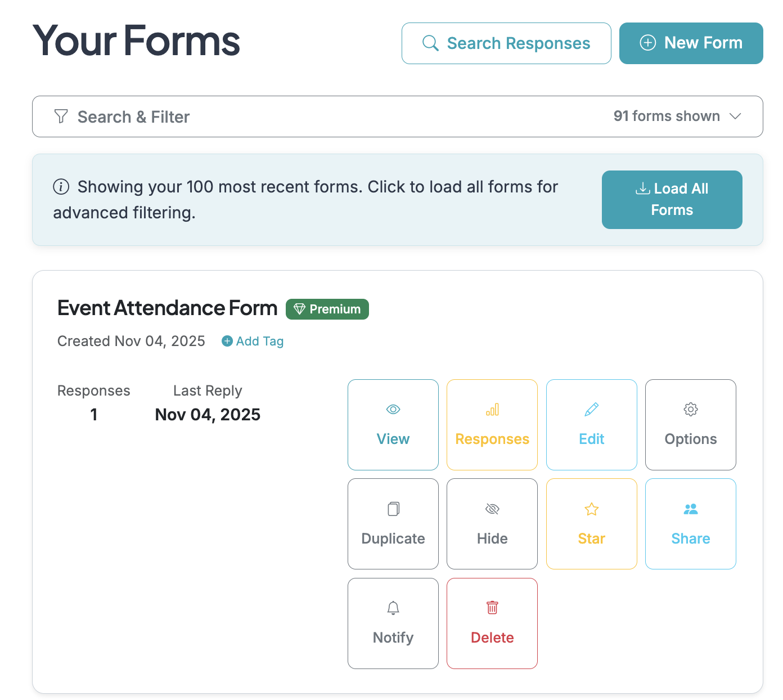783x700 pixels.
Task: Click the Delete trash icon
Action: point(492,608)
